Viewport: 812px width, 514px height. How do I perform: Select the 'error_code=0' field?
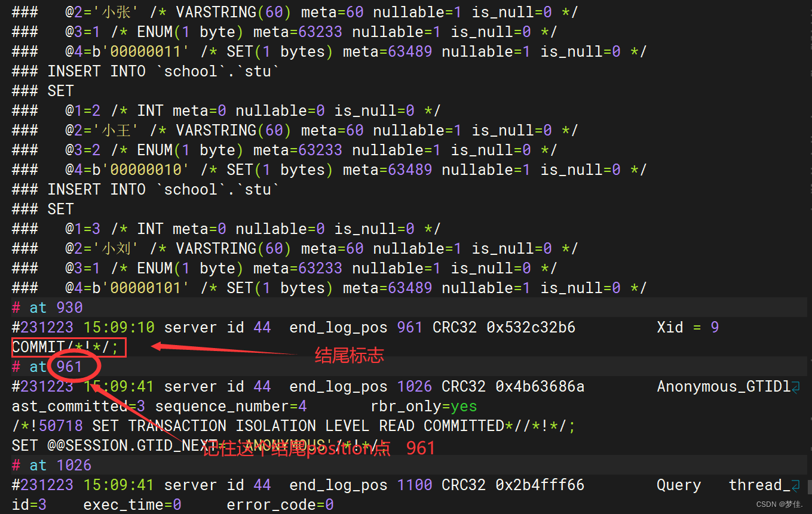[x=280, y=505]
